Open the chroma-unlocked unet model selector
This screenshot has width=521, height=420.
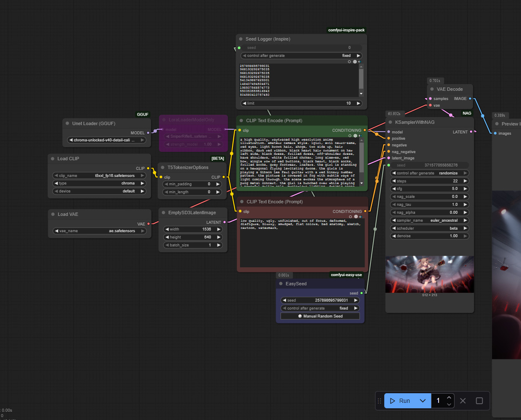click(x=107, y=140)
